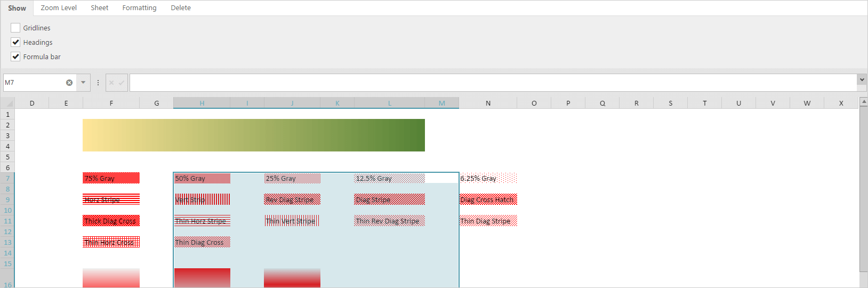The width and height of the screenshot is (868, 288).
Task: Select column H header
Action: coord(202,103)
